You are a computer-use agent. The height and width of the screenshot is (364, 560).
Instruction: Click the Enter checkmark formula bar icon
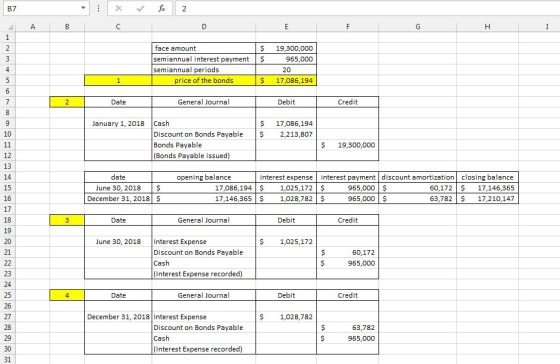(x=140, y=9)
